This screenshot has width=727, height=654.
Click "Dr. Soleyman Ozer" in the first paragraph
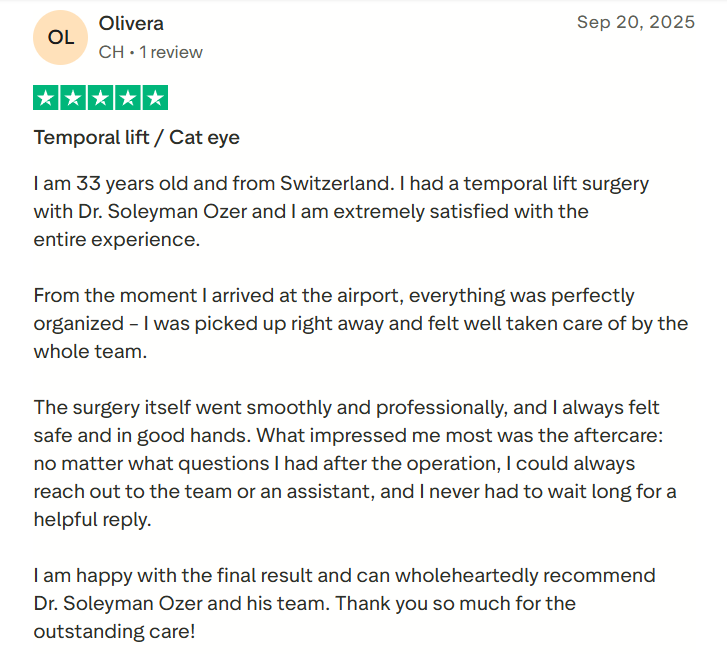(x=158, y=212)
